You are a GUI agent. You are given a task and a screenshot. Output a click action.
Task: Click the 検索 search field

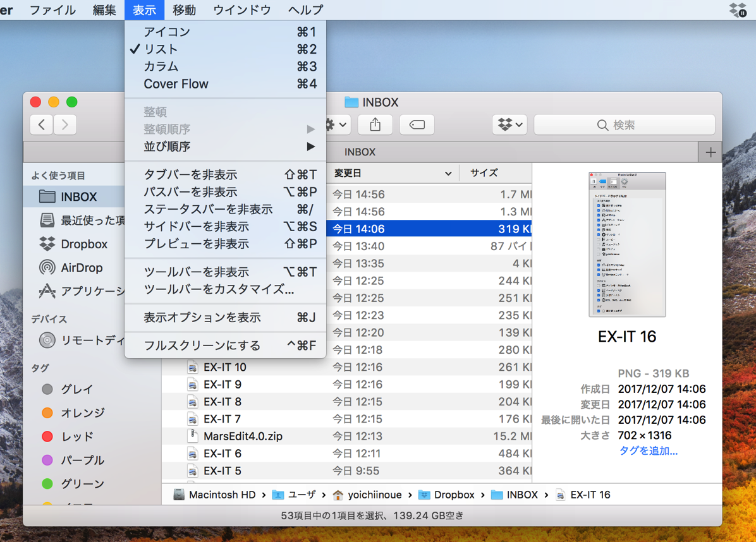click(x=625, y=125)
